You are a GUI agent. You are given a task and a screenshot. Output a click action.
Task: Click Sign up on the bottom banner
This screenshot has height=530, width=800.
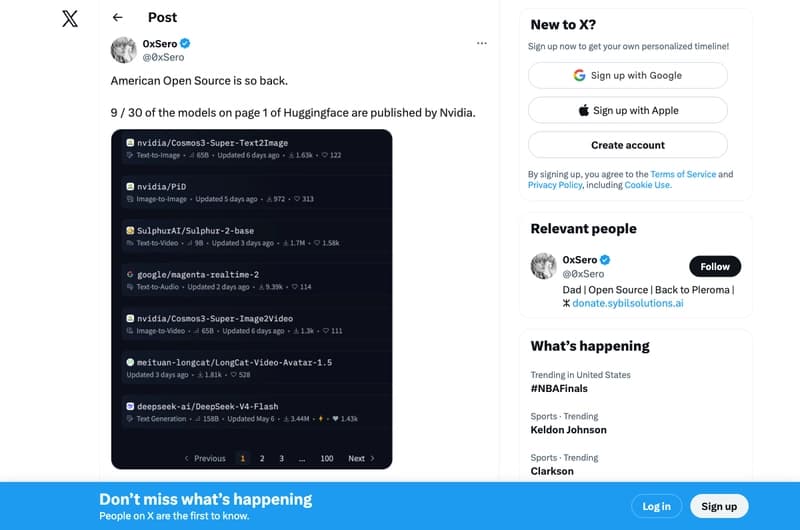719,506
